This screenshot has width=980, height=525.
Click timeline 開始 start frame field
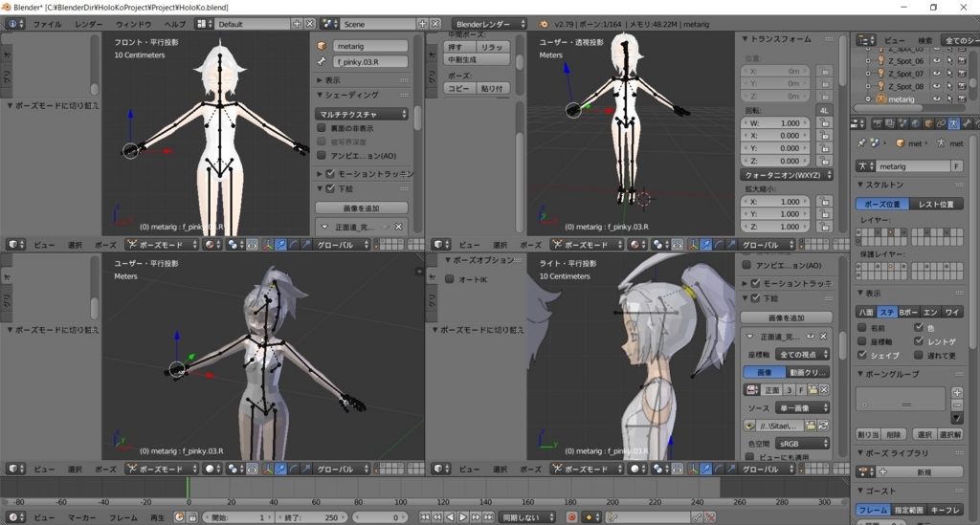coord(238,517)
